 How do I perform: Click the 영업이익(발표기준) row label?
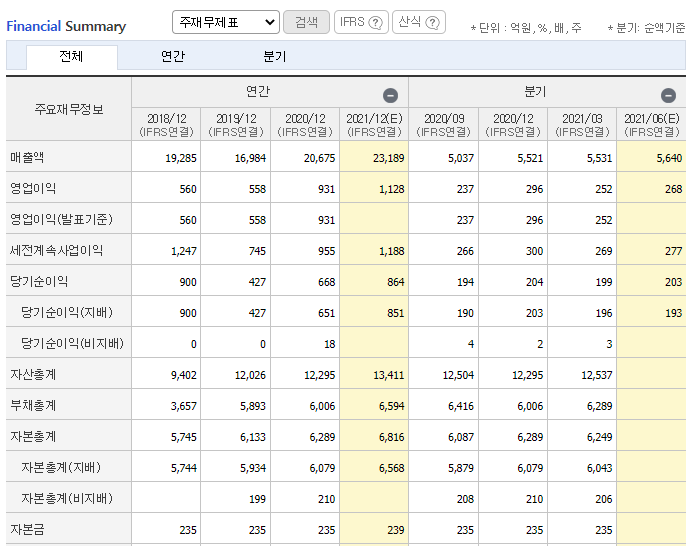click(x=61, y=219)
